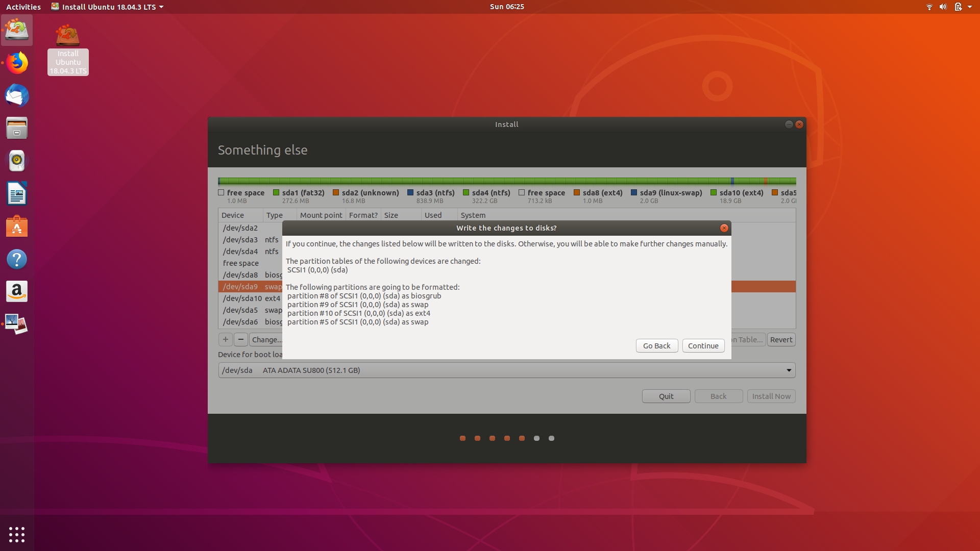Screen dimensions: 980x551
Task: Open Show Applications grid
Action: pos(17,534)
